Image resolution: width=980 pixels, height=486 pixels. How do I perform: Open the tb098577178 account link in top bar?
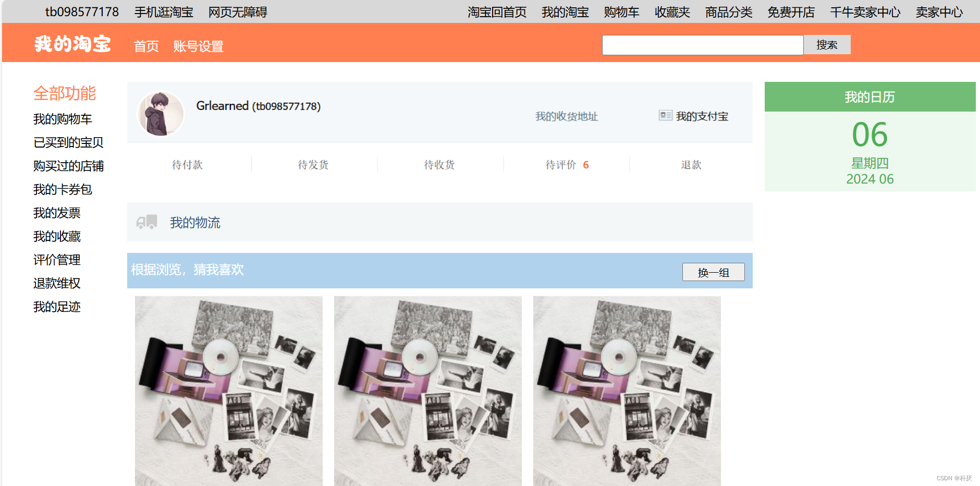(82, 11)
